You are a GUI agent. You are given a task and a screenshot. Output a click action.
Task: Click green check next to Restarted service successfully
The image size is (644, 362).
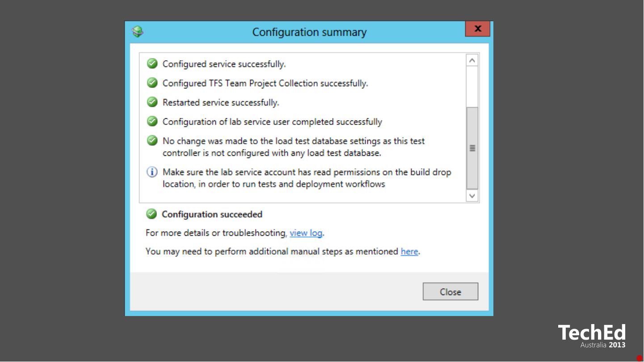click(x=152, y=102)
